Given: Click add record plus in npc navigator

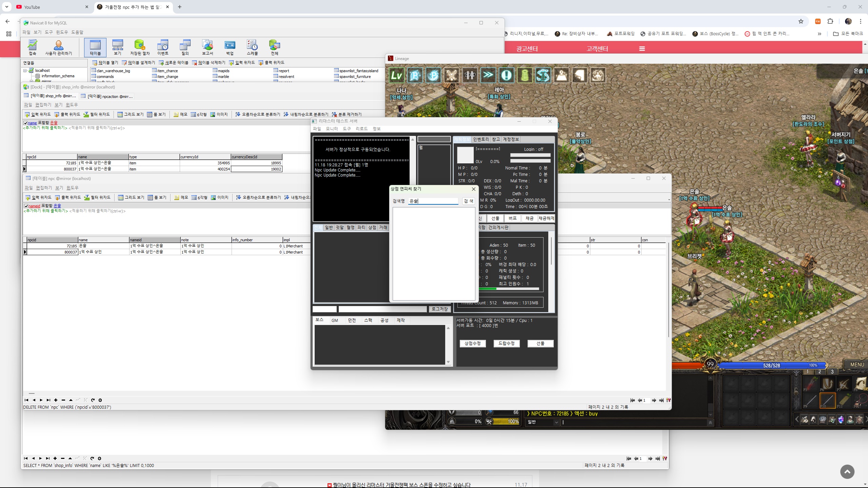Looking at the screenshot, I should pyautogui.click(x=56, y=400).
